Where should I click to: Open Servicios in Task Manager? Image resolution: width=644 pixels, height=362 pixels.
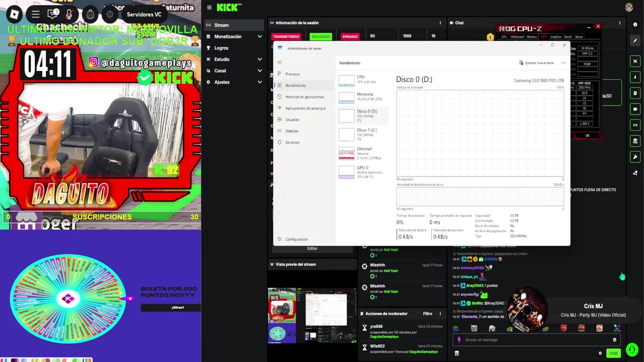tap(305, 142)
